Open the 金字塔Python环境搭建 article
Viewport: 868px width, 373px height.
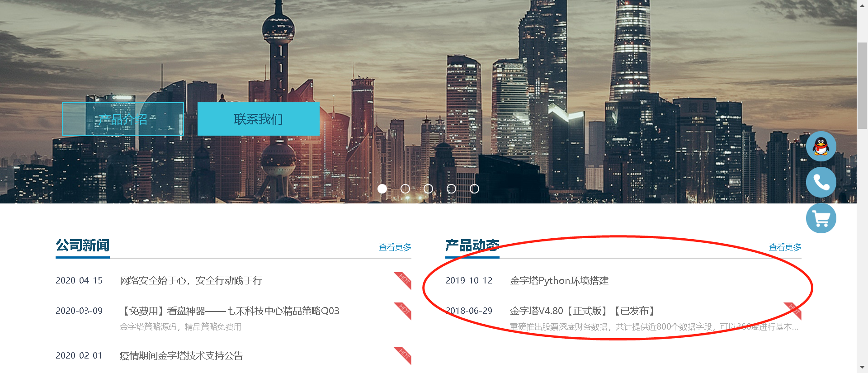559,281
